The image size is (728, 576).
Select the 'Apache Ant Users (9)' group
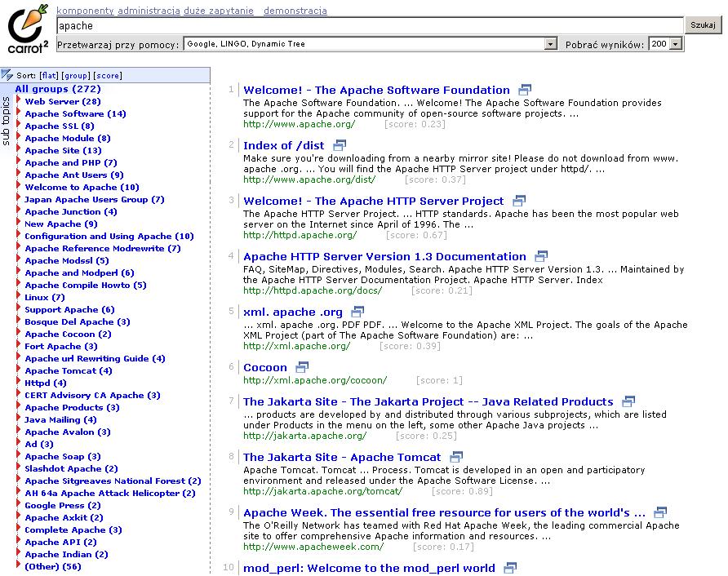pos(74,175)
